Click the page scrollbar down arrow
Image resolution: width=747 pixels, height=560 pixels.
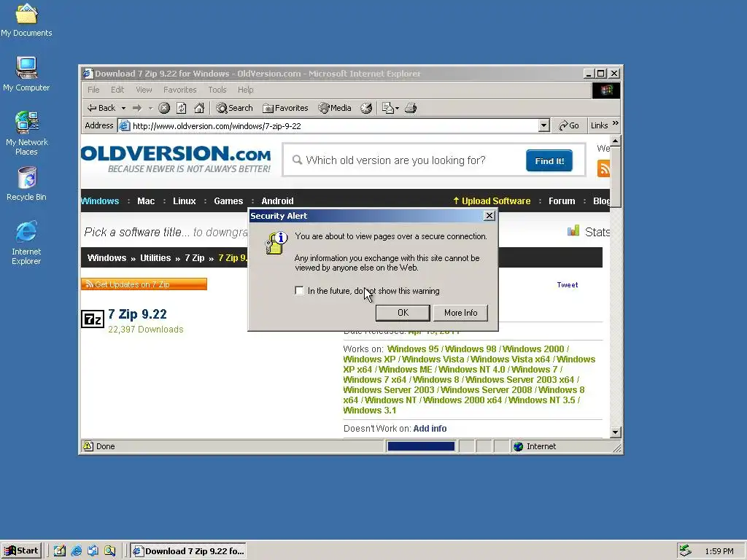615,432
